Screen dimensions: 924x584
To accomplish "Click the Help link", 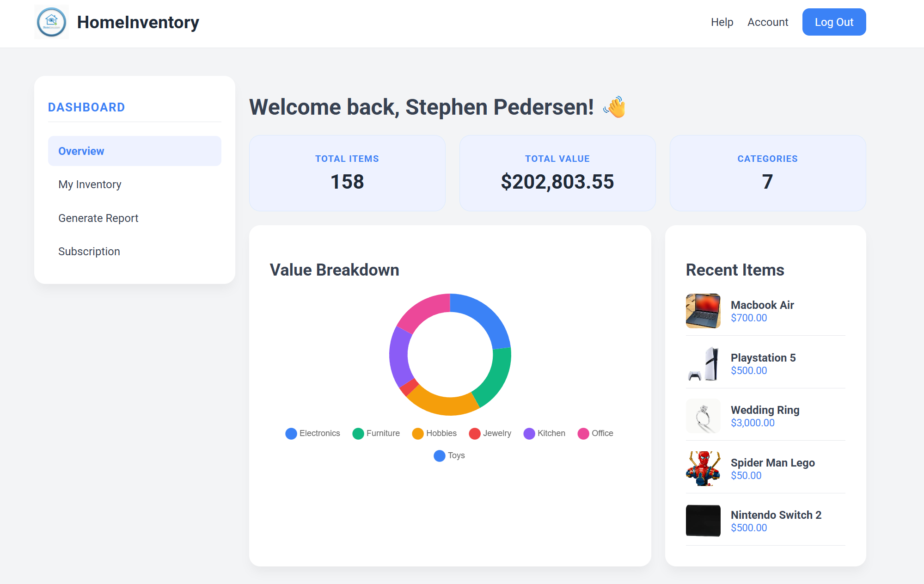I will click(x=722, y=22).
